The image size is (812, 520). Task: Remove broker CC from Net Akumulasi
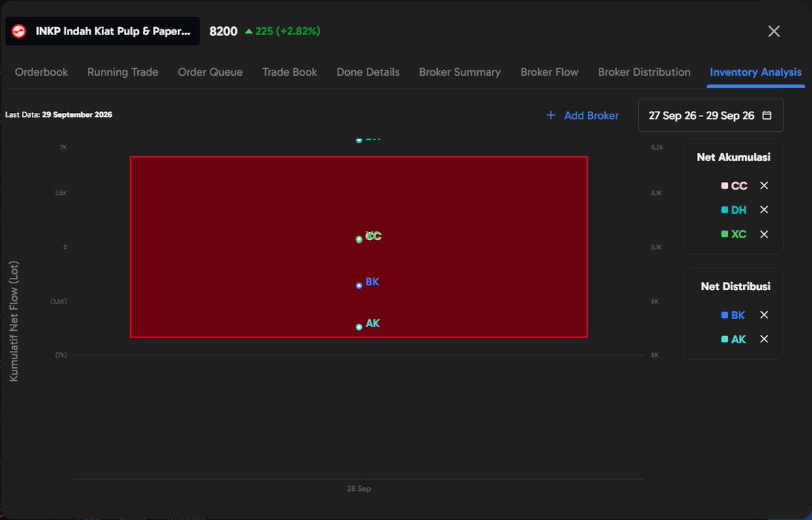coord(764,185)
